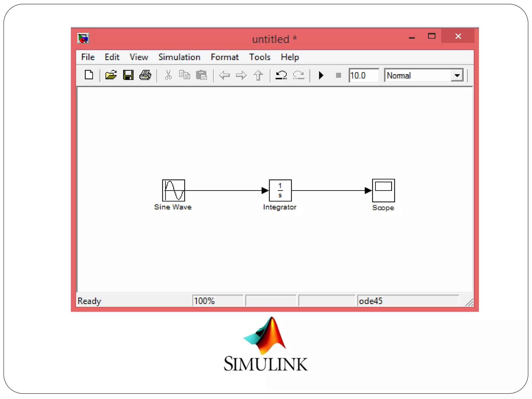Image resolution: width=532 pixels, height=399 pixels.
Task: Undo the last action
Action: (281, 75)
